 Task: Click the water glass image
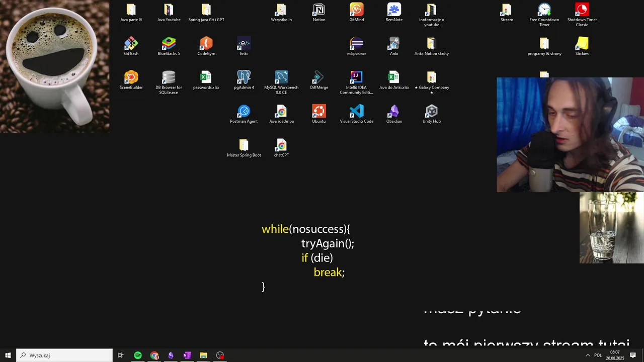point(612,228)
